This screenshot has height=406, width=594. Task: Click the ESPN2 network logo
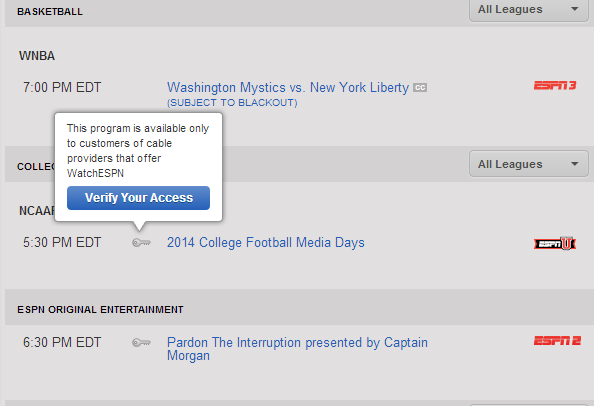click(x=557, y=341)
